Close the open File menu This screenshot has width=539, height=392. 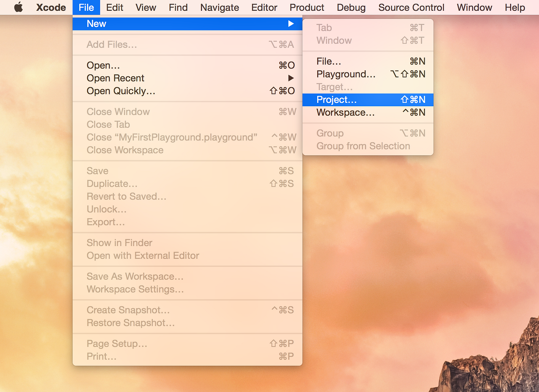[x=86, y=7]
